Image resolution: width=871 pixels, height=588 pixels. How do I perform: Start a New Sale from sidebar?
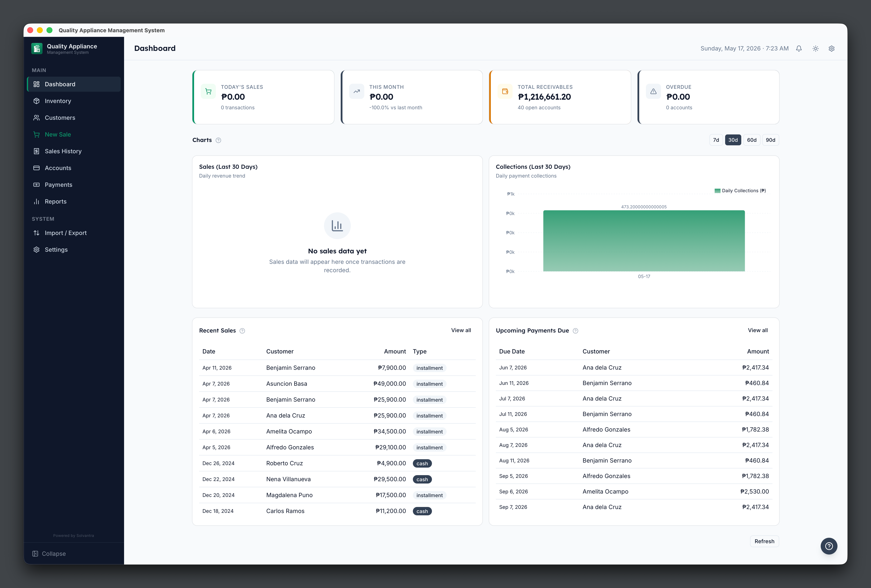click(74, 134)
